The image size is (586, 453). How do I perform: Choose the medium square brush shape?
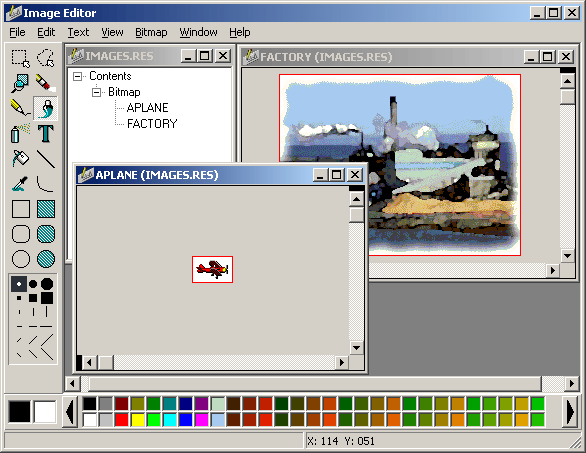point(33,298)
